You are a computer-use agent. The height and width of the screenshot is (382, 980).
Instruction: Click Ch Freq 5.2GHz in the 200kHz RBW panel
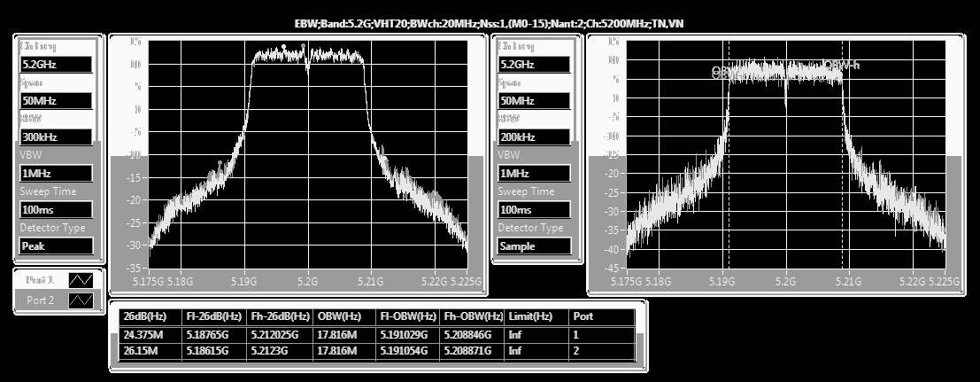535,65
